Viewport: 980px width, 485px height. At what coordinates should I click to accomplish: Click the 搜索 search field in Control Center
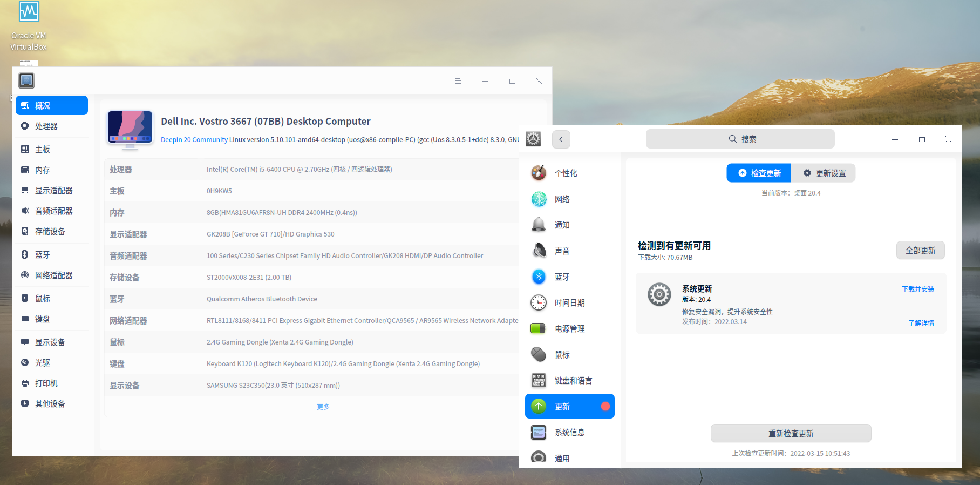click(x=740, y=139)
